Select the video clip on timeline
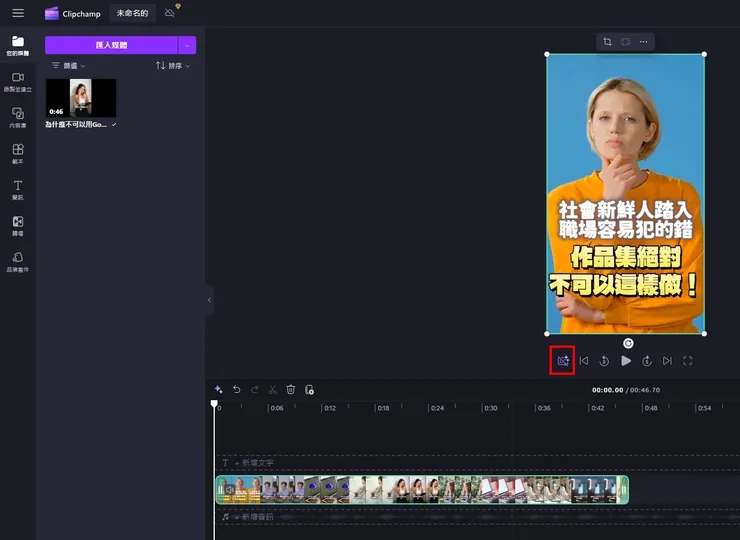Viewport: 740px width, 540px height. pos(422,489)
